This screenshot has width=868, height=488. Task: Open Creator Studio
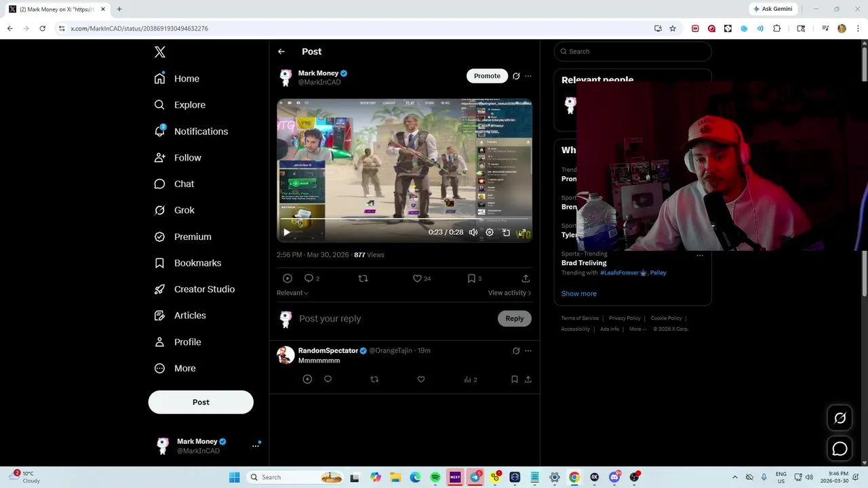195,289
